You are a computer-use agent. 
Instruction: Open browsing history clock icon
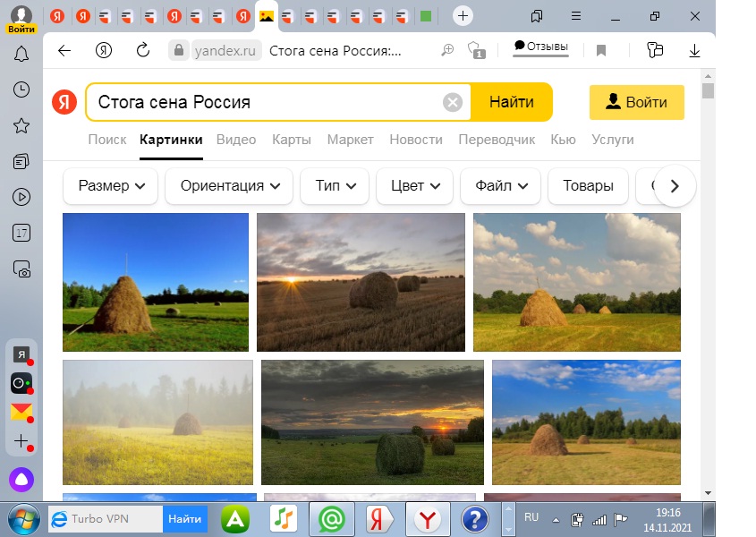(21, 89)
